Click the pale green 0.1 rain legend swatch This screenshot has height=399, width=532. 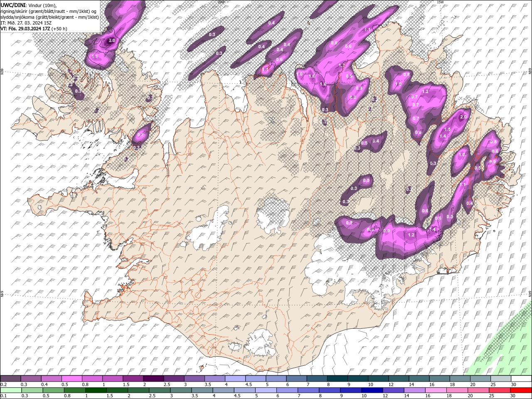(x=11, y=390)
